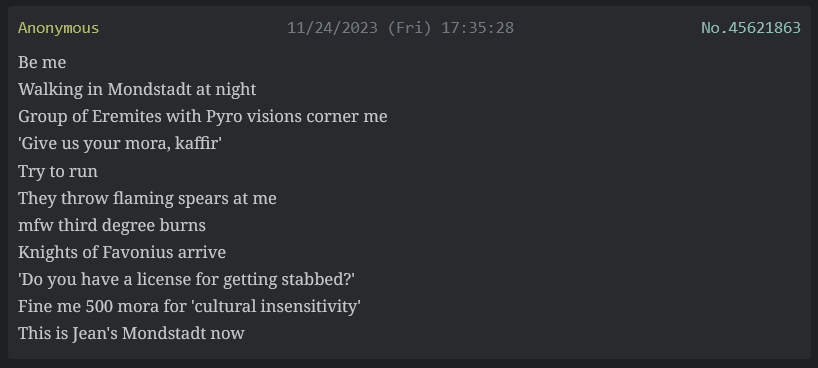
Task: Select the 'This is Jean's Mondstadt now' line
Action: click(131, 334)
